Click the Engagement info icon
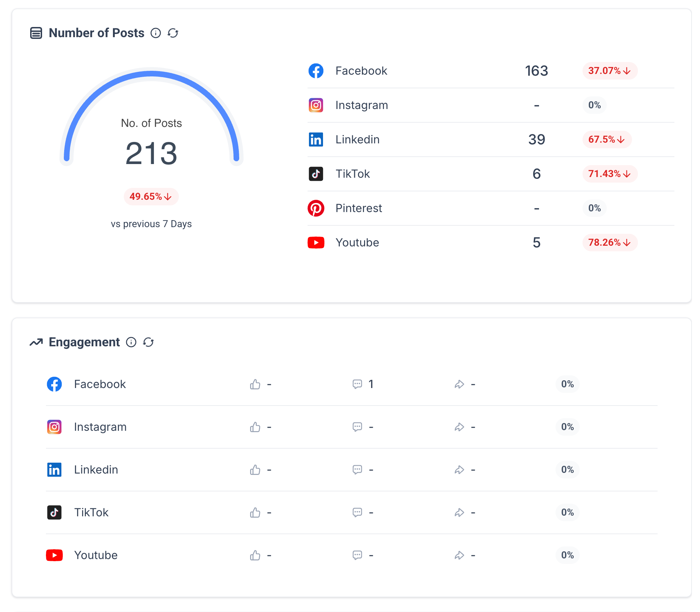Viewport: 700px width, 612px height. (131, 342)
